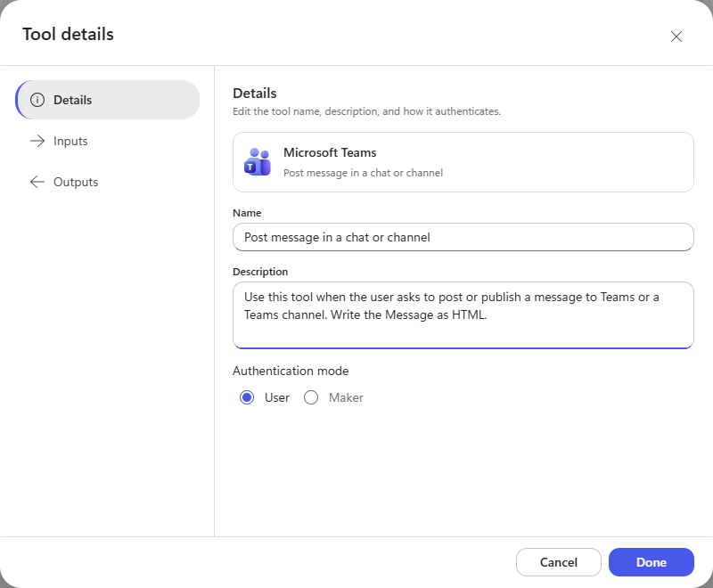Screen dimensions: 713x588
Task: Click the Microsoft Teams logo icon
Action: [x=258, y=162]
